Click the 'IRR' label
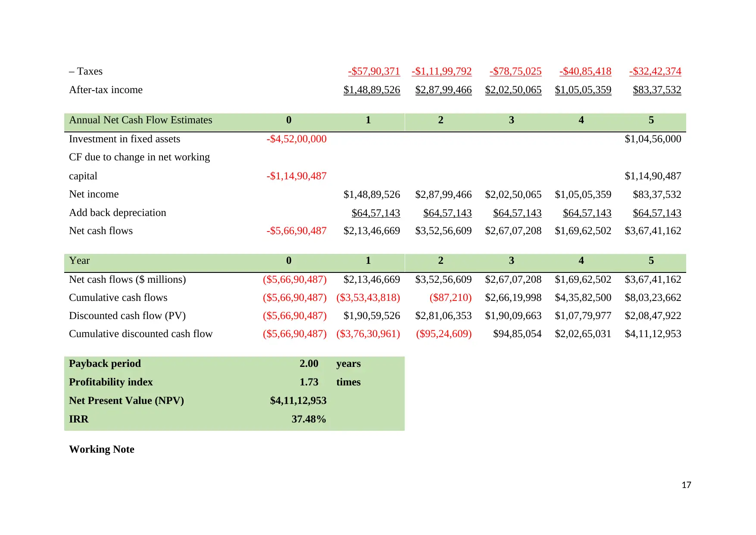 (x=78, y=419)
